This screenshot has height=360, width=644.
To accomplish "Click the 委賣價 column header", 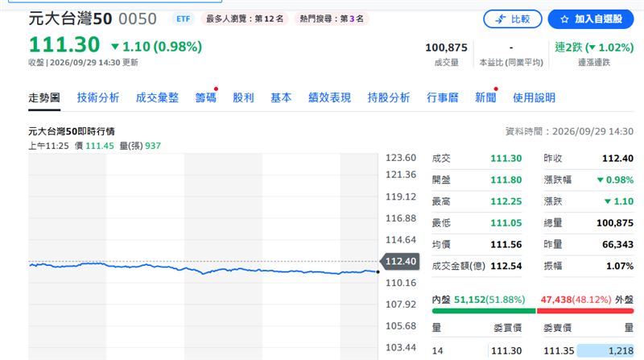I will click(558, 328).
